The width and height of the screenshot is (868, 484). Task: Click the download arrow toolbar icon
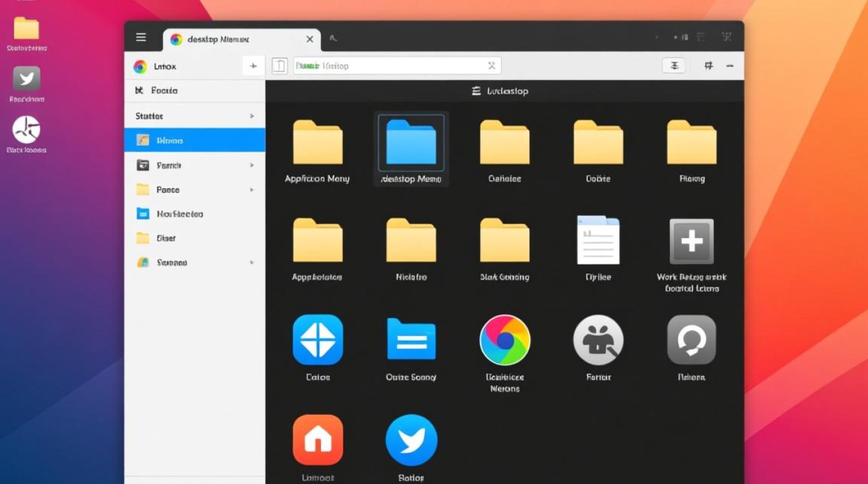click(673, 65)
